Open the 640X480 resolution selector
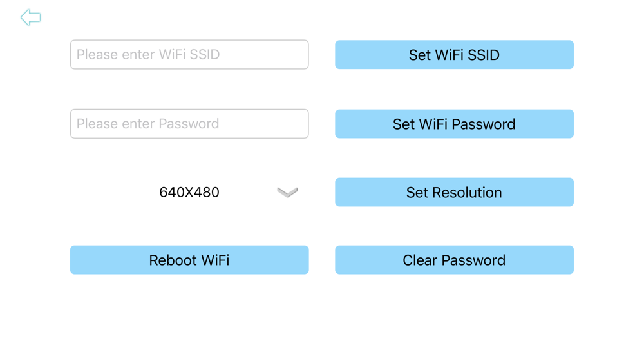The width and height of the screenshot is (644, 363). pyautogui.click(x=189, y=192)
